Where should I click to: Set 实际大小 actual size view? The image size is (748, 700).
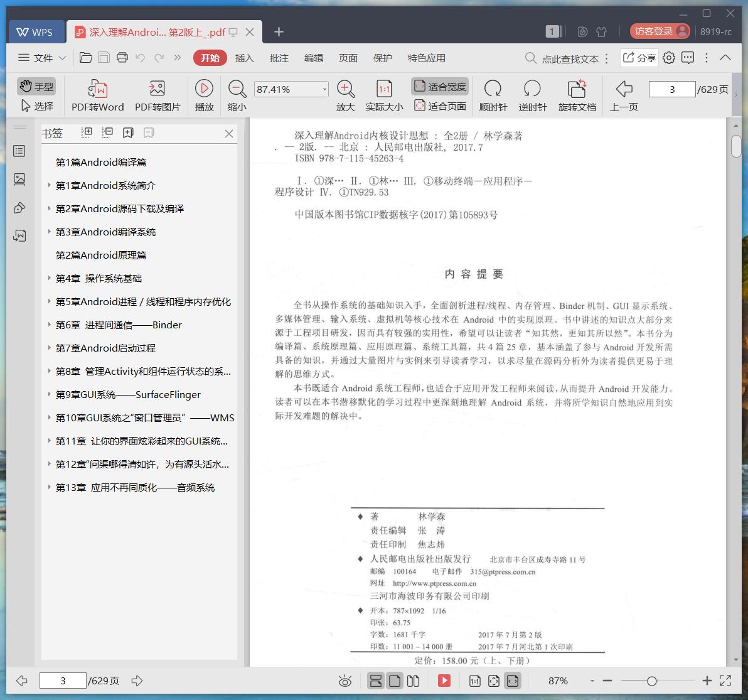click(x=384, y=96)
